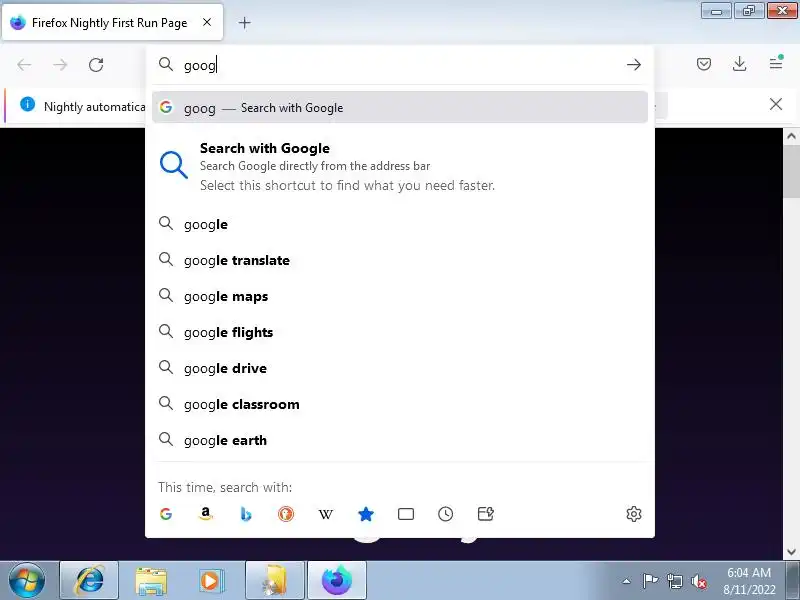Click the folder installer taskbar icon

275,581
